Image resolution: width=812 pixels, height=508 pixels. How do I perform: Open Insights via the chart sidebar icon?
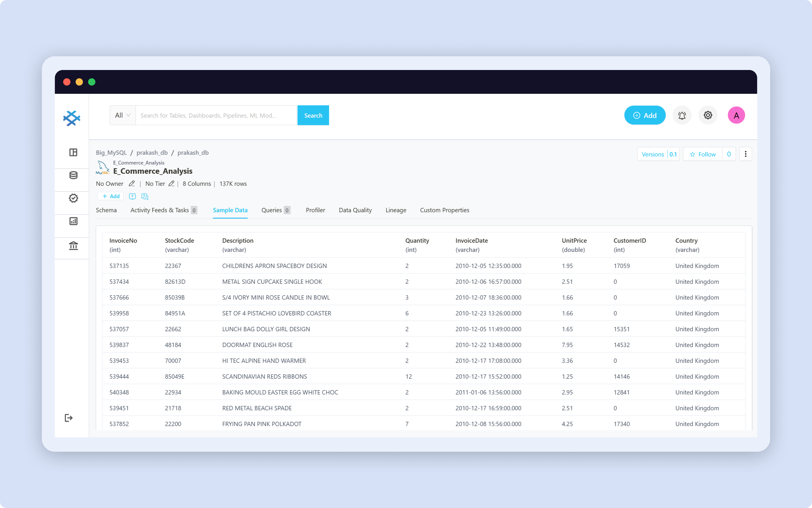pos(73,221)
